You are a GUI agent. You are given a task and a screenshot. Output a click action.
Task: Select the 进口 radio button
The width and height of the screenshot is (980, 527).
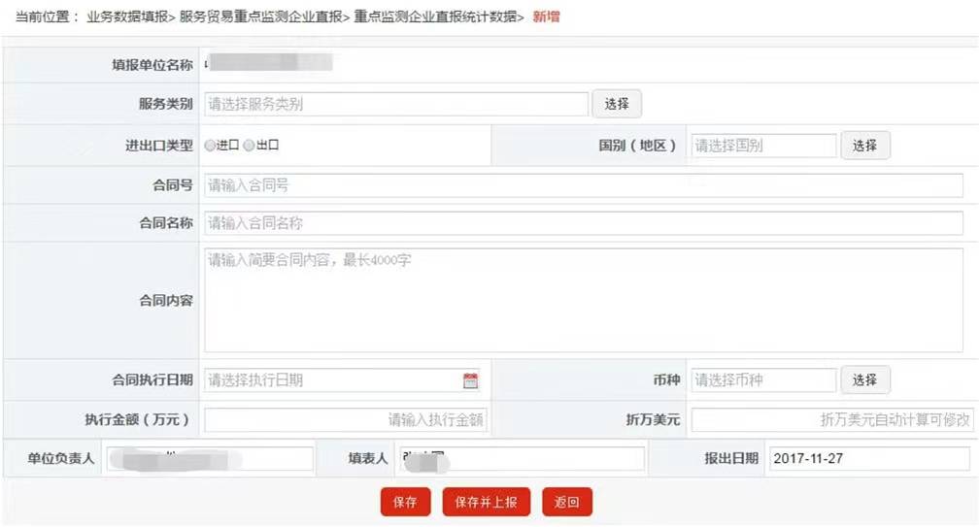coord(210,146)
